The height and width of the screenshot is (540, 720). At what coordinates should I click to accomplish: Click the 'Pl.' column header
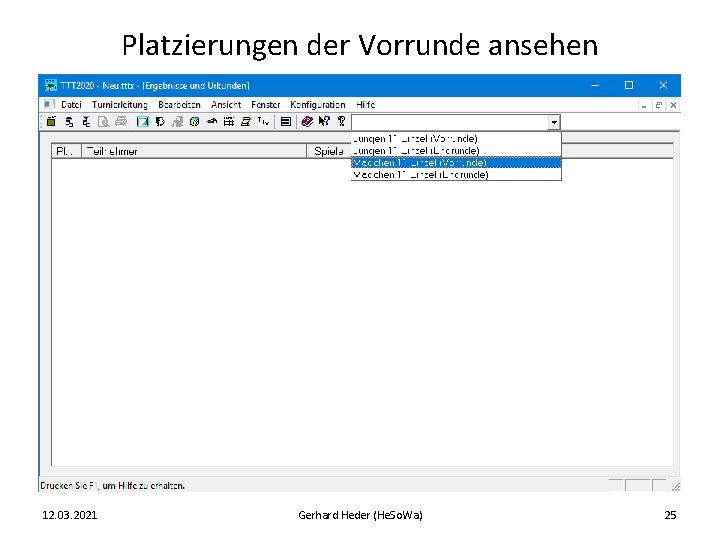67,151
